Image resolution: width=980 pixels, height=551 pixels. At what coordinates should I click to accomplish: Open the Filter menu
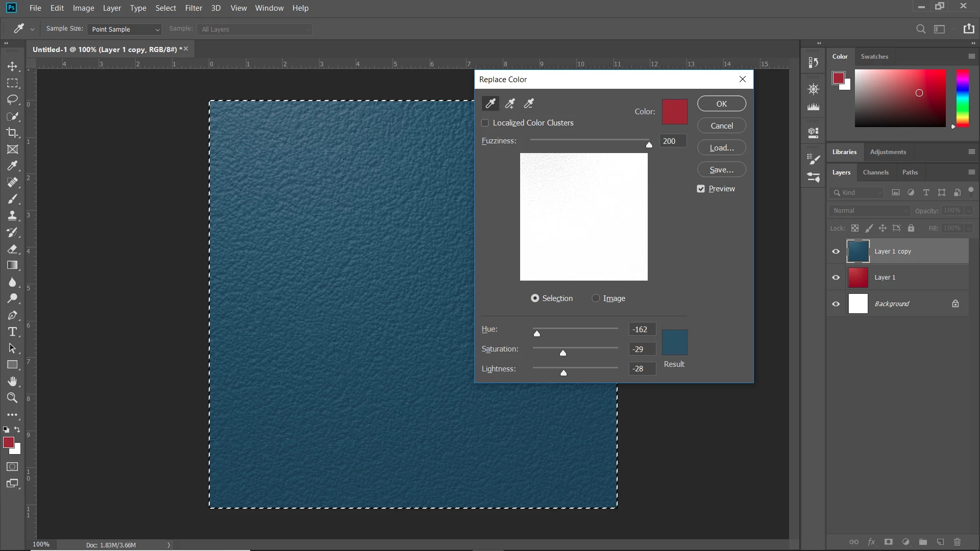click(193, 8)
